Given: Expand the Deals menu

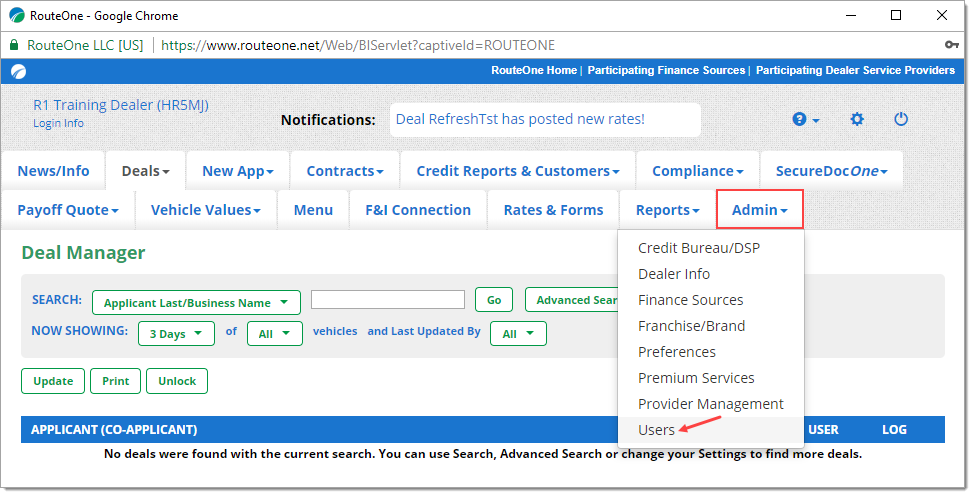Looking at the screenshot, I should tap(146, 171).
